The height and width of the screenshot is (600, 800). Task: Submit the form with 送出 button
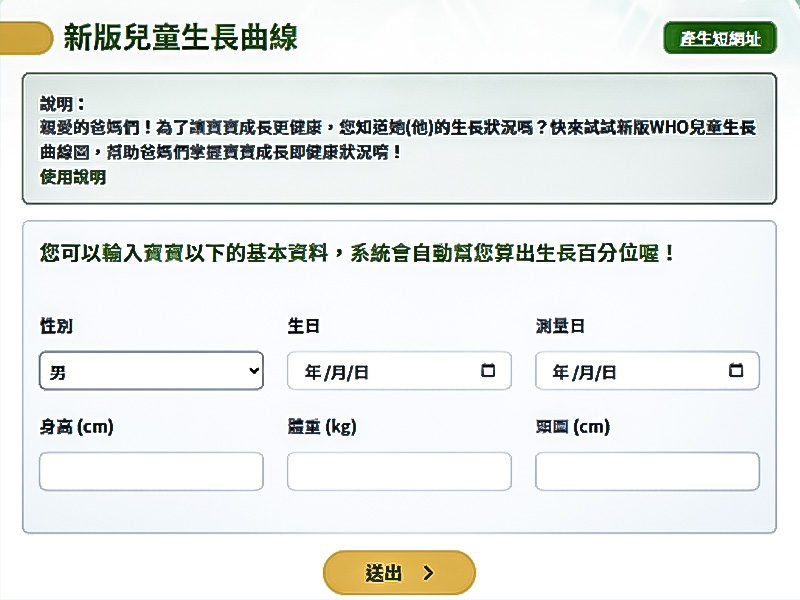pos(399,573)
